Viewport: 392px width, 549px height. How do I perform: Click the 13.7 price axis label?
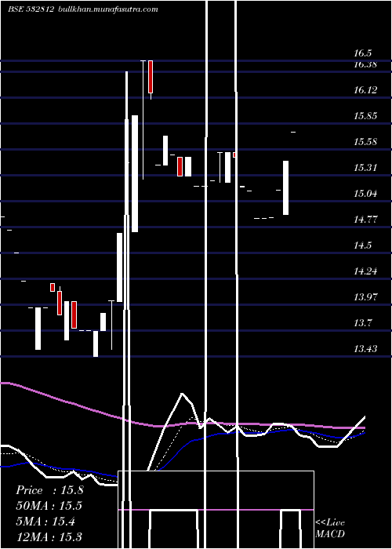tap(362, 323)
